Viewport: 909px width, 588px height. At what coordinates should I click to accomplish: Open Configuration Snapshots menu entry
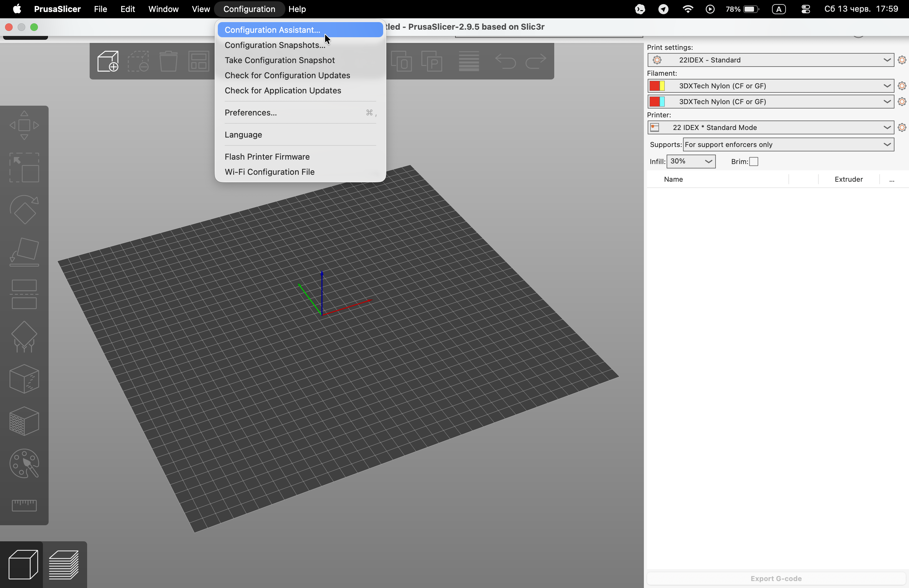coord(300,45)
